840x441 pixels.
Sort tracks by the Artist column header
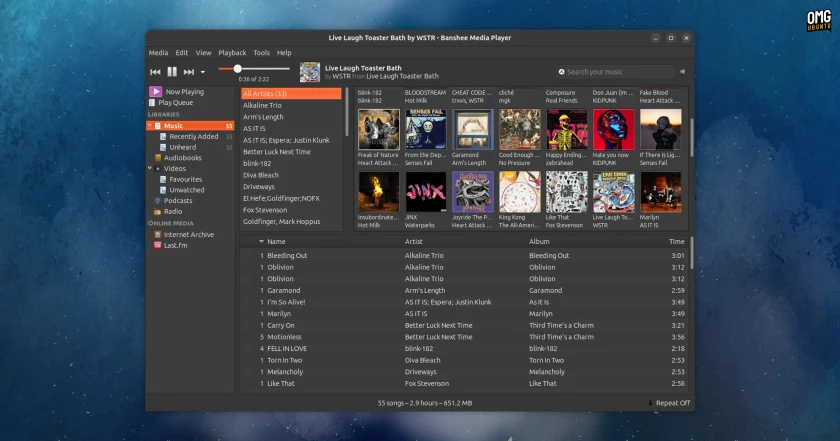[x=414, y=242]
